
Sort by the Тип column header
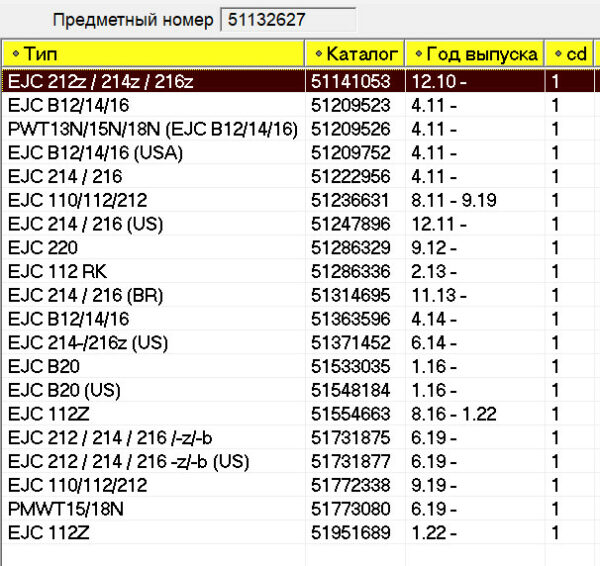153,54
